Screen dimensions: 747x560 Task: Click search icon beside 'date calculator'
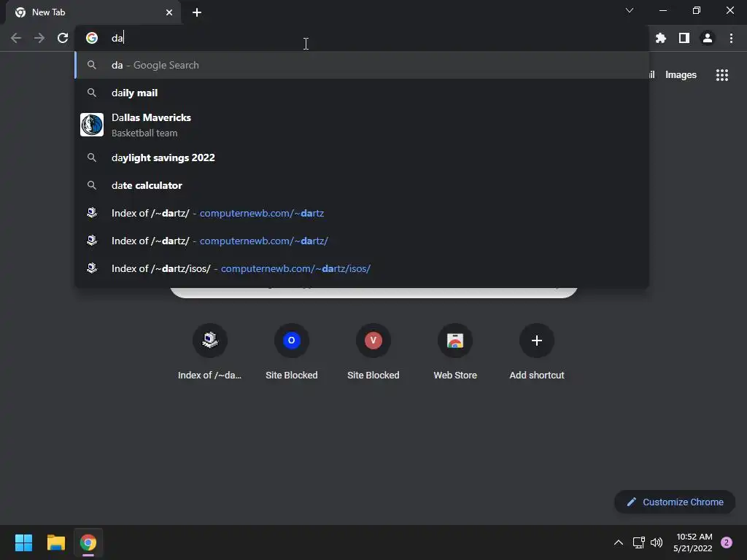(92, 185)
